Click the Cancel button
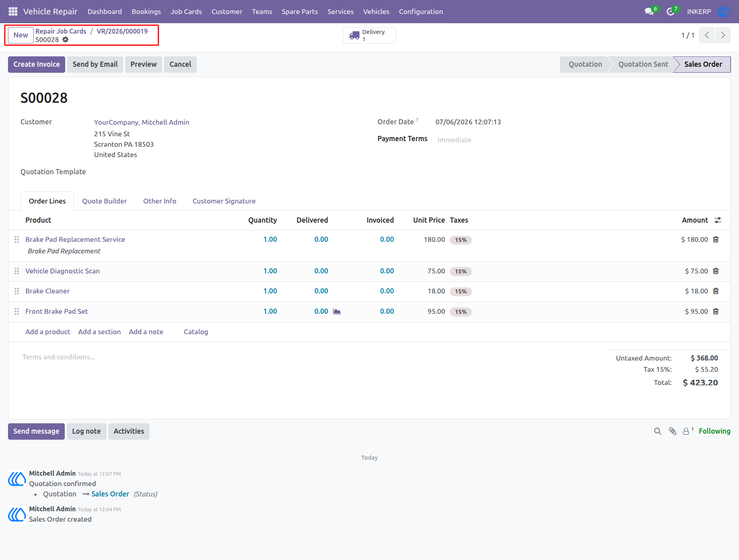This screenshot has height=560, width=739. 180,64
